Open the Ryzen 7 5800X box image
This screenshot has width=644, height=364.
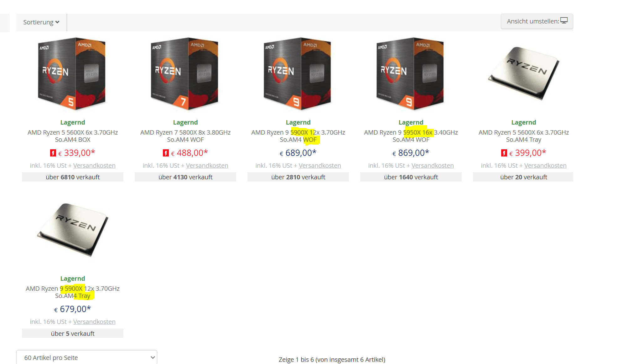click(x=185, y=74)
